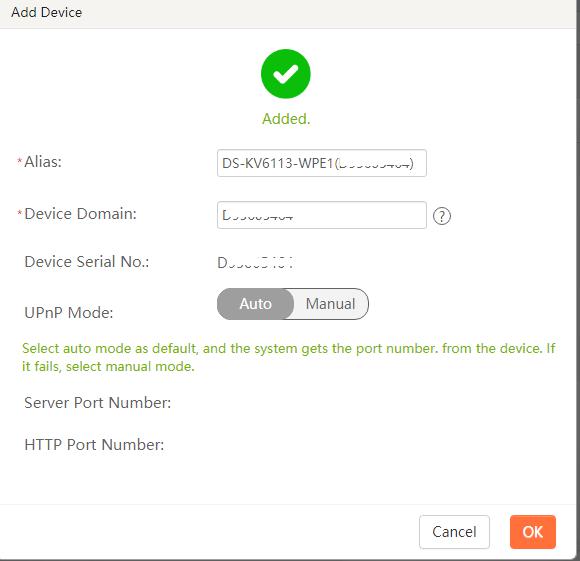Cancel the Add Device dialog
Image resolution: width=580 pixels, height=561 pixels.
pos(454,532)
